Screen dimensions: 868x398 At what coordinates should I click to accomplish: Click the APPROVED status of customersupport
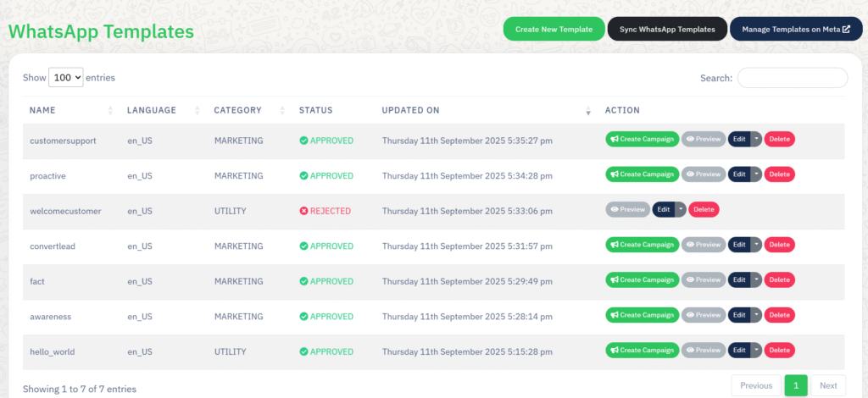[x=326, y=141]
